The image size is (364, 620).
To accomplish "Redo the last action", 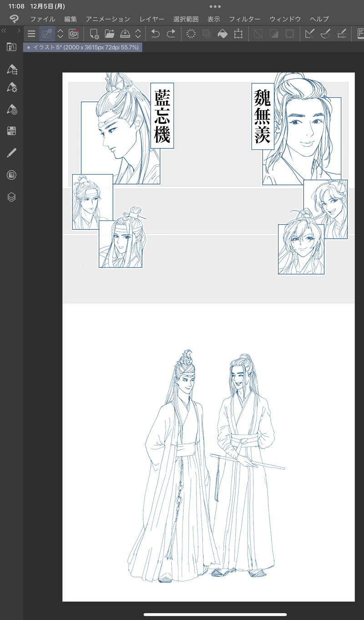I will tap(171, 34).
